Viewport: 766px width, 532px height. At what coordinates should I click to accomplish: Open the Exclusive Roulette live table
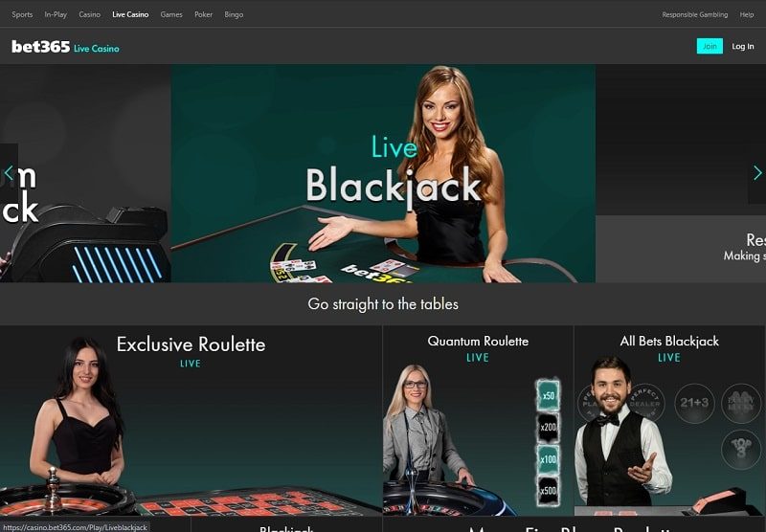click(x=191, y=421)
